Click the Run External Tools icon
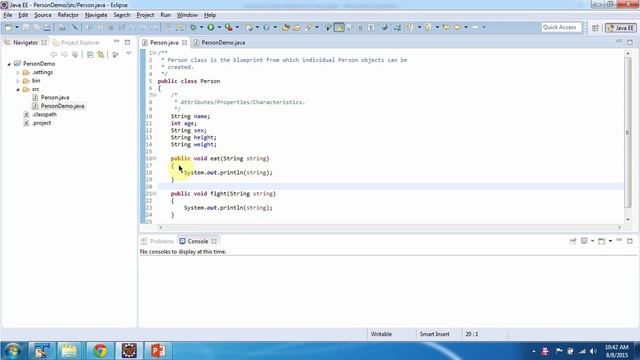640x360 pixels. 229,27
